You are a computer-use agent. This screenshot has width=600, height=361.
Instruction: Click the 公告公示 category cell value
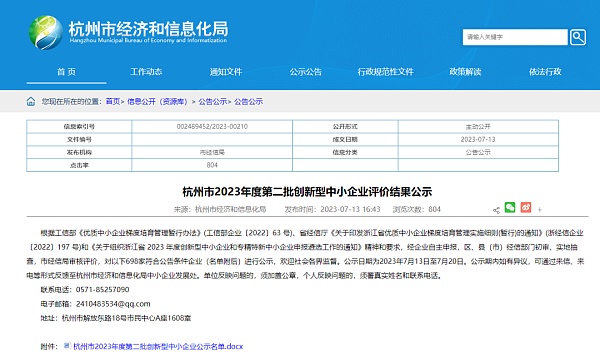point(478,152)
